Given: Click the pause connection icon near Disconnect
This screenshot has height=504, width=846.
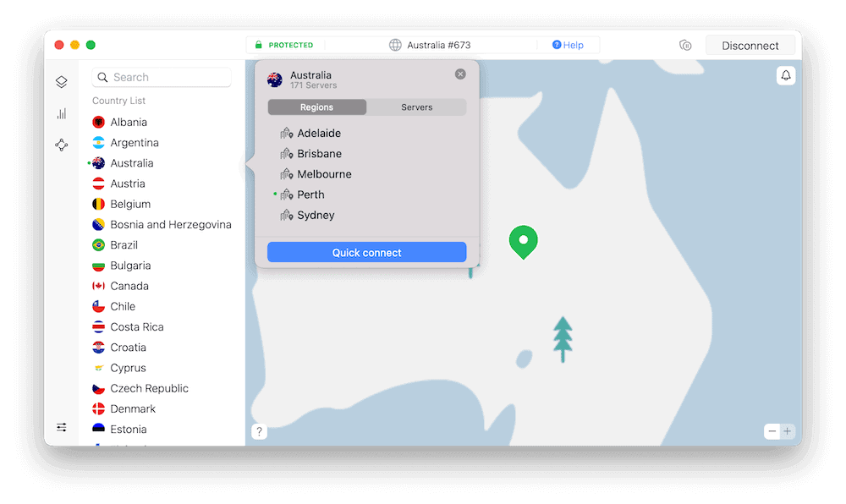Looking at the screenshot, I should click(685, 46).
